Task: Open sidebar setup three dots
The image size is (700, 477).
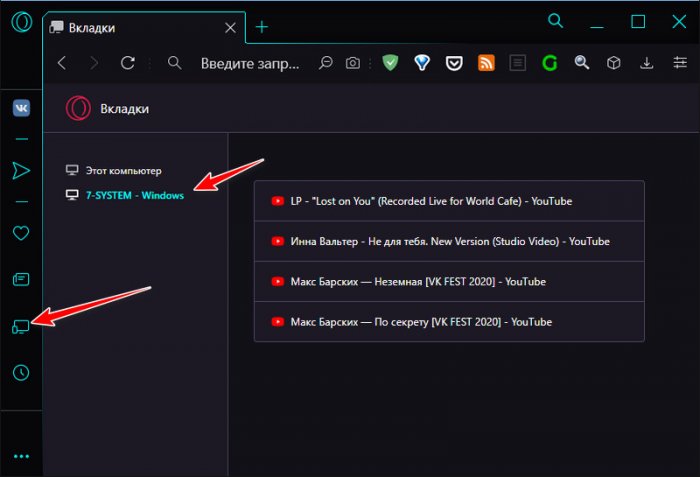Action: click(21, 456)
